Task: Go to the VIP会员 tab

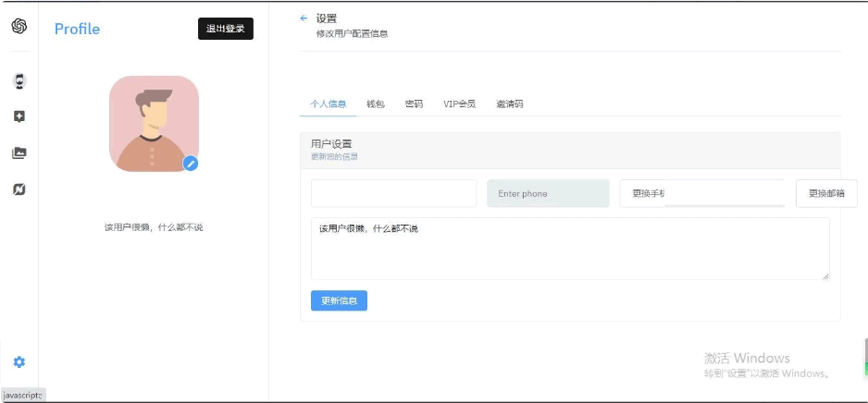Action: pyautogui.click(x=459, y=104)
